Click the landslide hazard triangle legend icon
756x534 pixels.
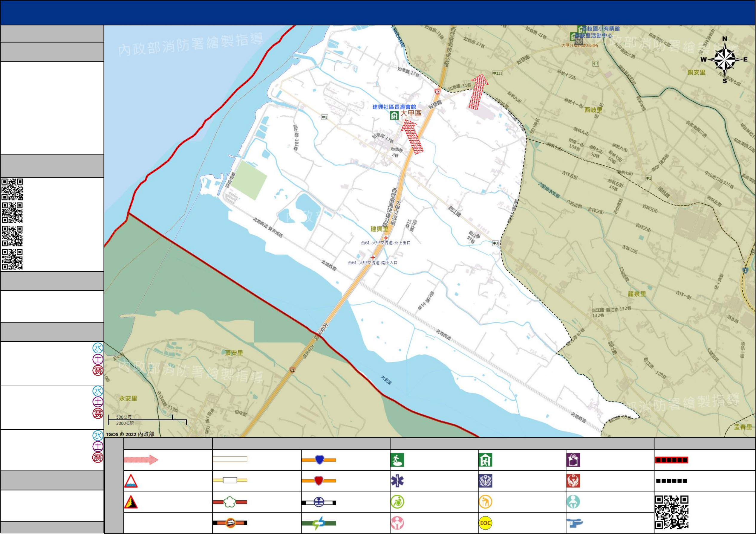click(x=131, y=502)
